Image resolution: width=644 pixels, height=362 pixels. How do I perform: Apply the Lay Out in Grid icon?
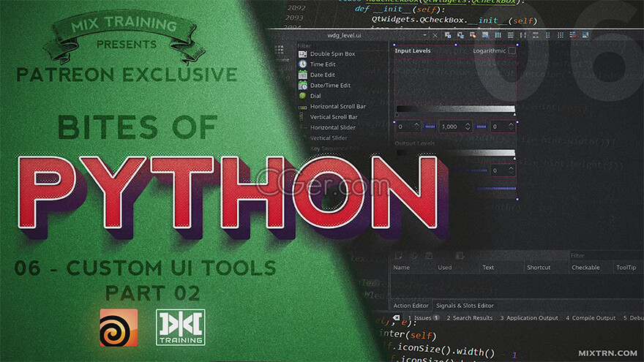(561, 35)
